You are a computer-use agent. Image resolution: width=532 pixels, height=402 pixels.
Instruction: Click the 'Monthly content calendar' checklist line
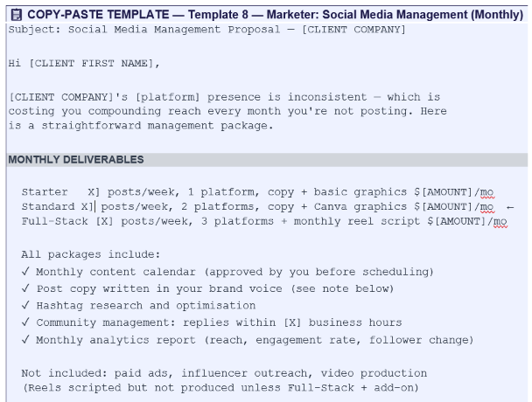227,272
